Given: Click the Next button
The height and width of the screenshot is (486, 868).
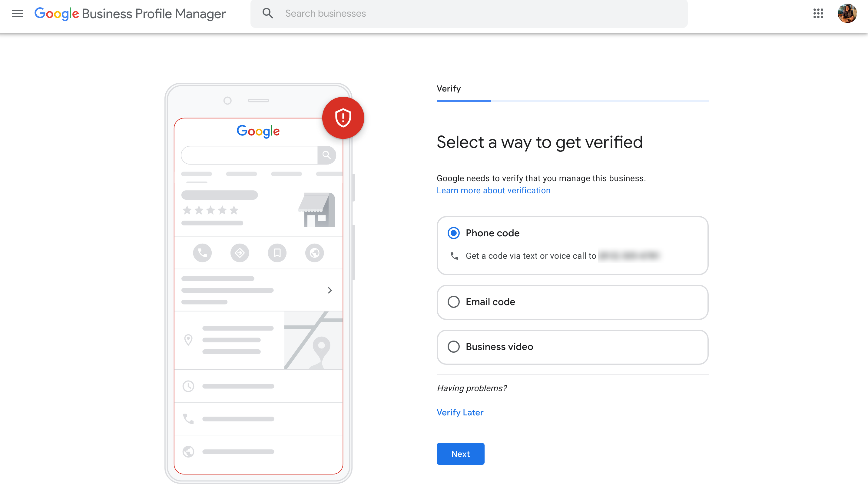Looking at the screenshot, I should 460,454.
